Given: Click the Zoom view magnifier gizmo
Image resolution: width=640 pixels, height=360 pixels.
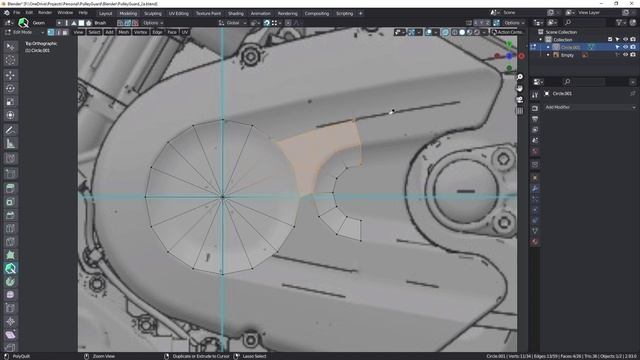Looking at the screenshot, I should 520,77.
